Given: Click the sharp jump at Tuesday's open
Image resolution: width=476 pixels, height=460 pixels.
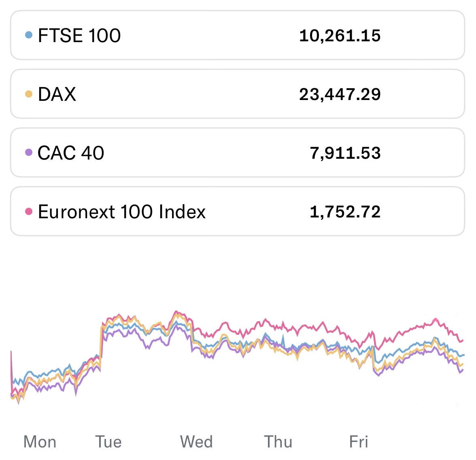Looking at the screenshot, I should coord(101,344).
